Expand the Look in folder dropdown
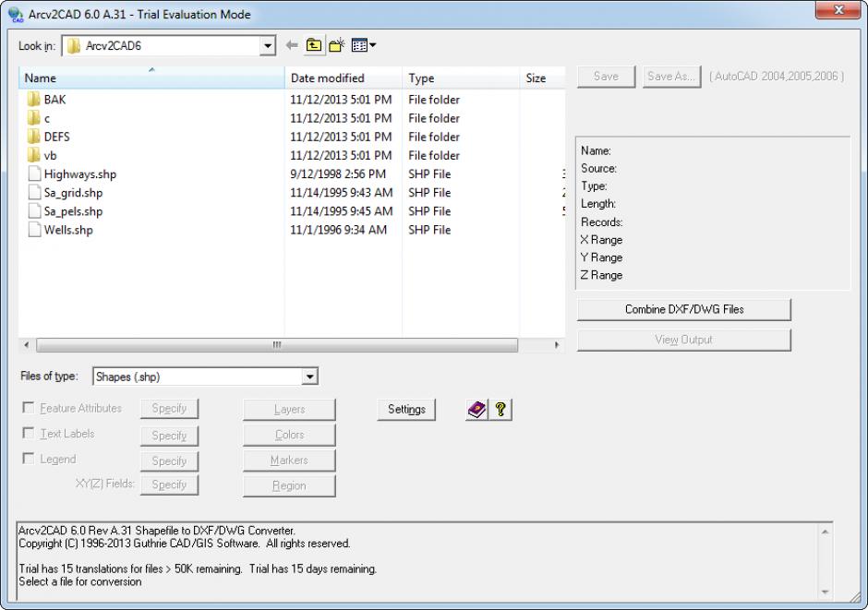 [268, 45]
